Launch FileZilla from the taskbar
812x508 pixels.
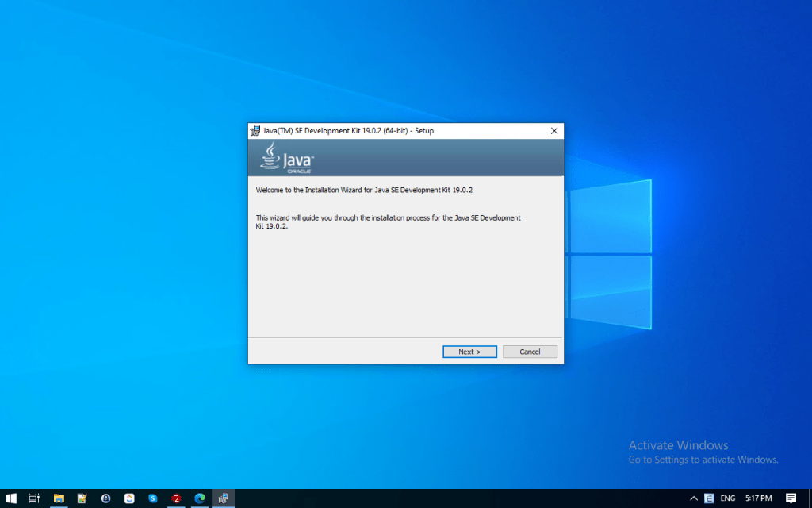click(176, 498)
